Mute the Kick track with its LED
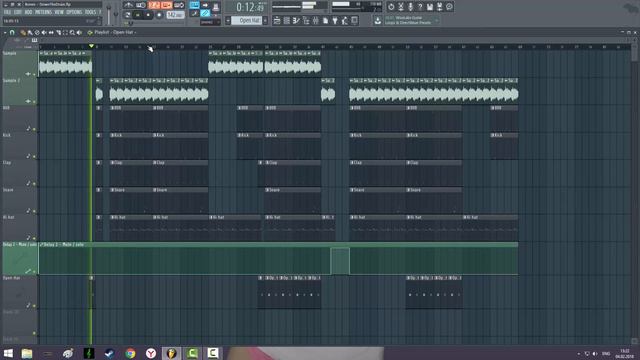 [34, 156]
